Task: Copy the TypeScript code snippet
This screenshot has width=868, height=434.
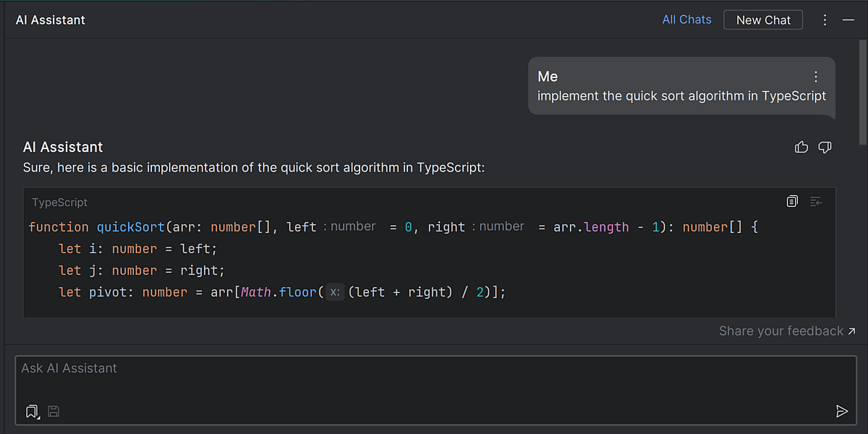Action: pos(792,202)
